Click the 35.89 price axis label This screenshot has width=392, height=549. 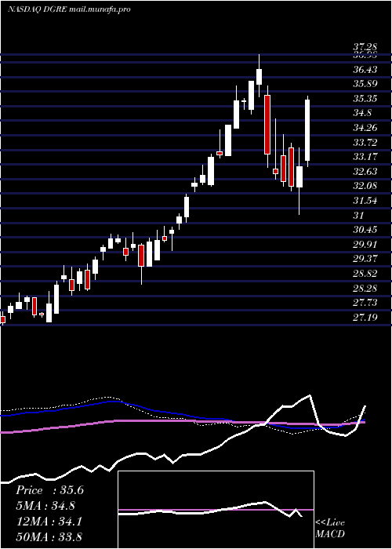pos(365,84)
